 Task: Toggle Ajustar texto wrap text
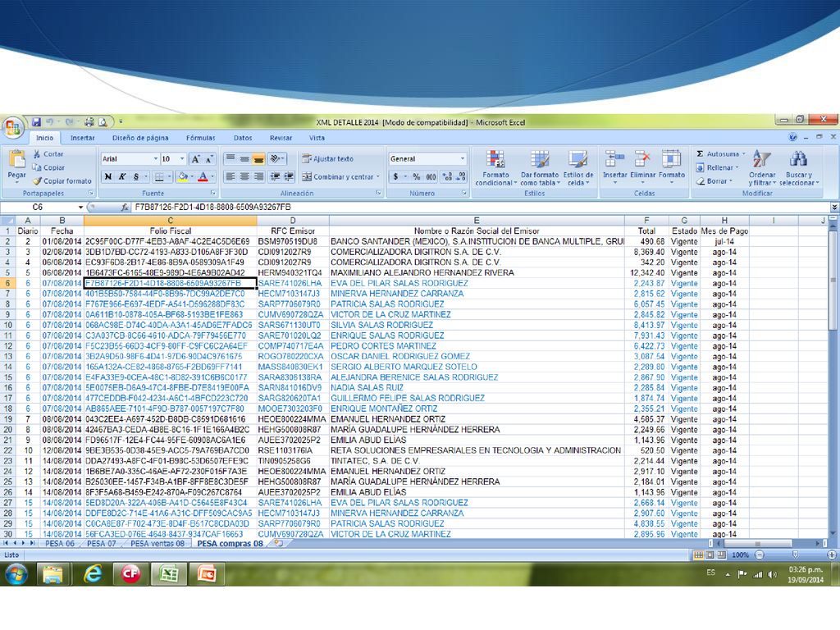[327, 158]
